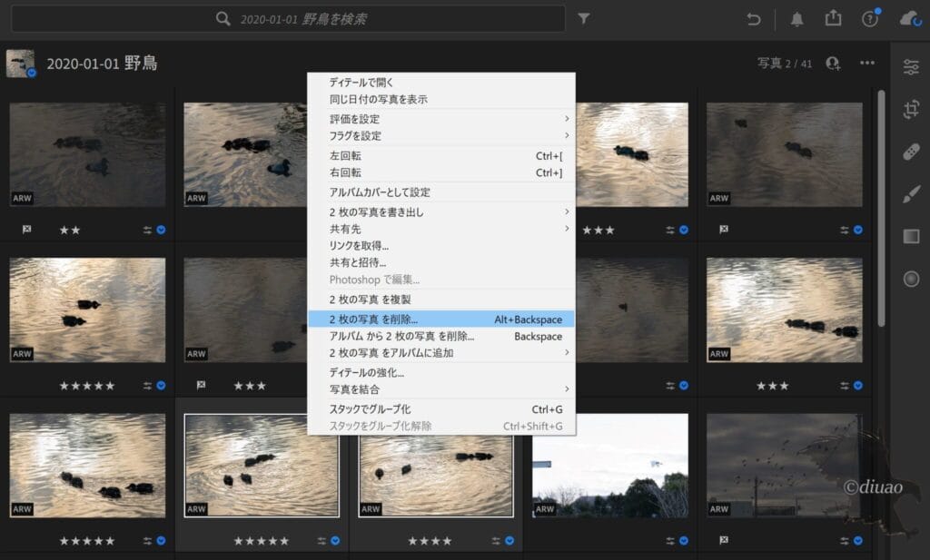Expand 2 枚の写真を書き出し submenu
Viewport: 930px width, 560px height.
tap(442, 211)
